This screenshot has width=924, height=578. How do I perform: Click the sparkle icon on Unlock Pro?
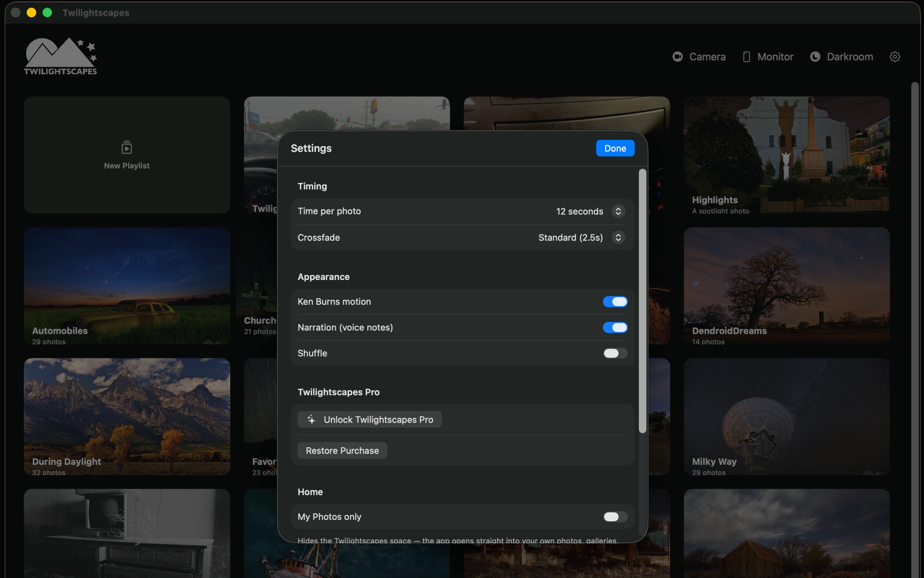pos(311,419)
